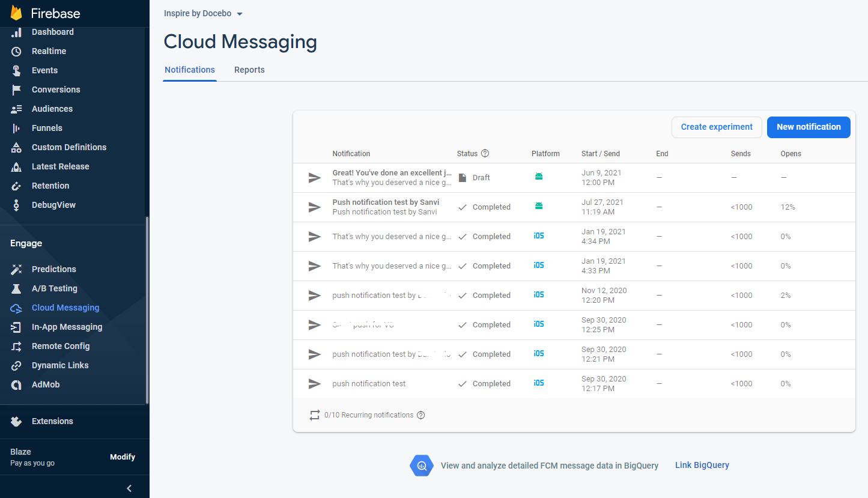The width and height of the screenshot is (868, 498).
Task: Click the send icon of the Draft notification row
Action: click(314, 177)
